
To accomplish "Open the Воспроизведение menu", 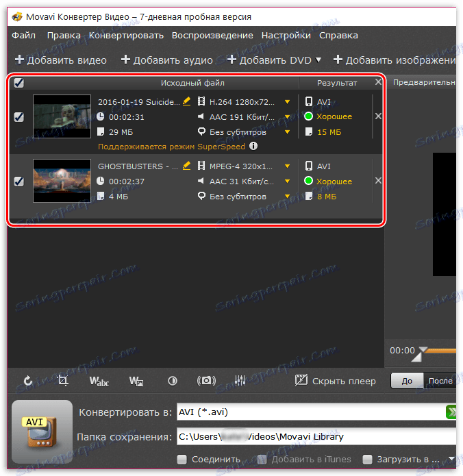I will pyautogui.click(x=212, y=36).
